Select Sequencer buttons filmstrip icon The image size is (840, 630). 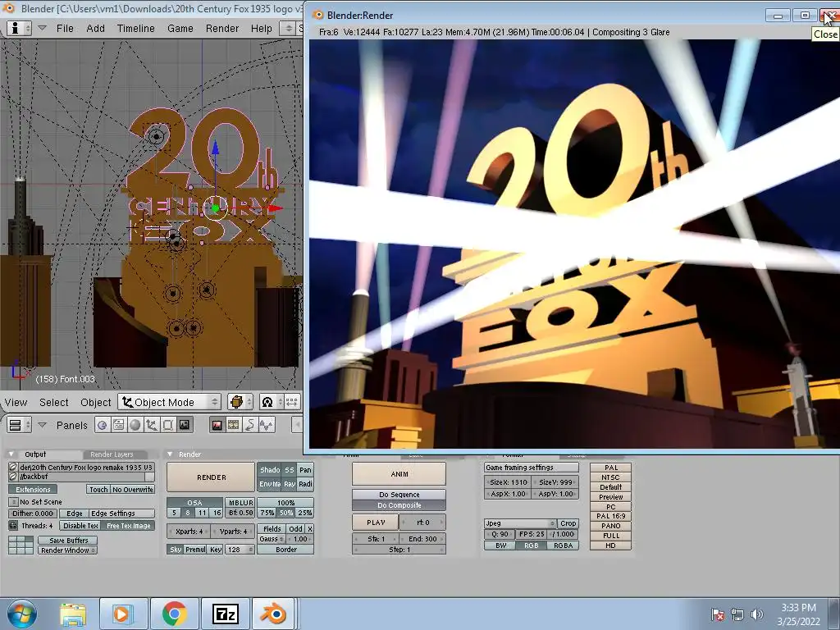(234, 425)
